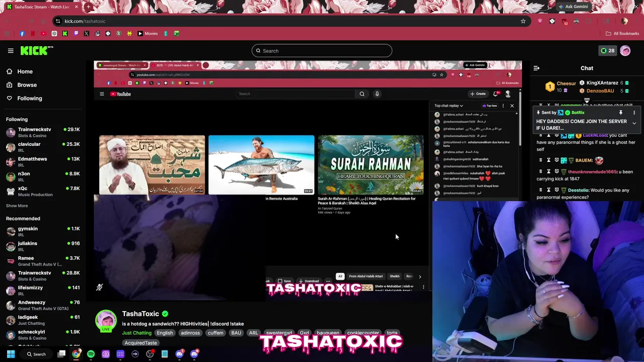Open the Just Chatting category link
644x362 pixels.
click(x=136, y=333)
